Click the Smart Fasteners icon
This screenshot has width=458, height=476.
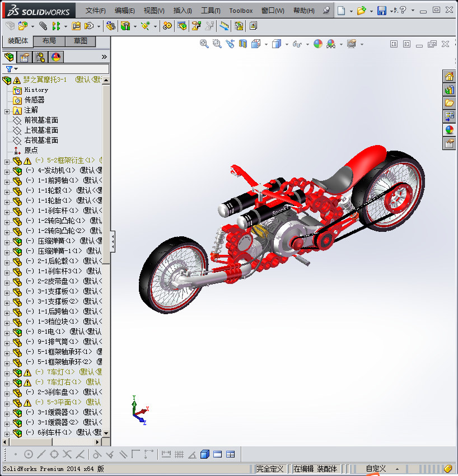click(x=76, y=26)
